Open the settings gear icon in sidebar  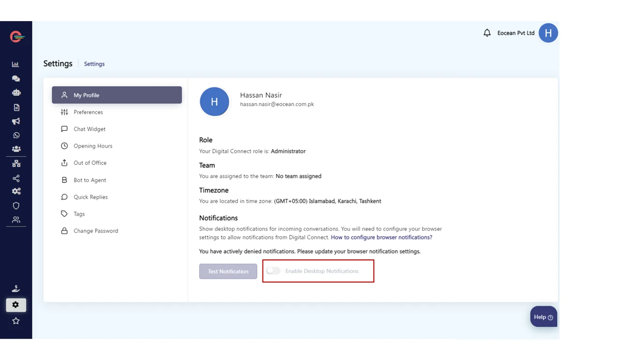point(16,305)
